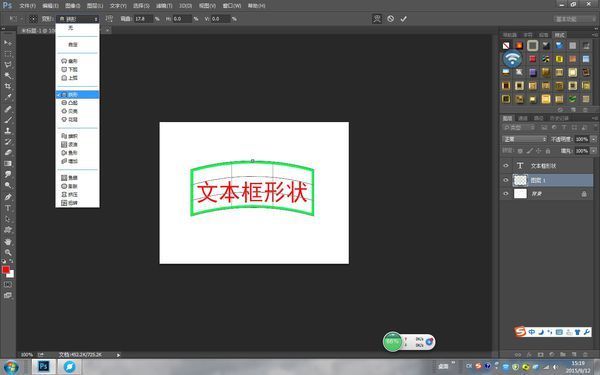Choose 无 in warp list
The width and height of the screenshot is (600, 375).
point(78,28)
